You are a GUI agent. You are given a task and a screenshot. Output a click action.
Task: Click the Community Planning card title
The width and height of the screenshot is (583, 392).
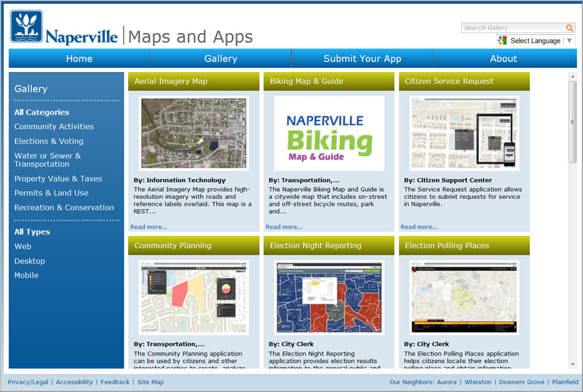[x=173, y=246]
